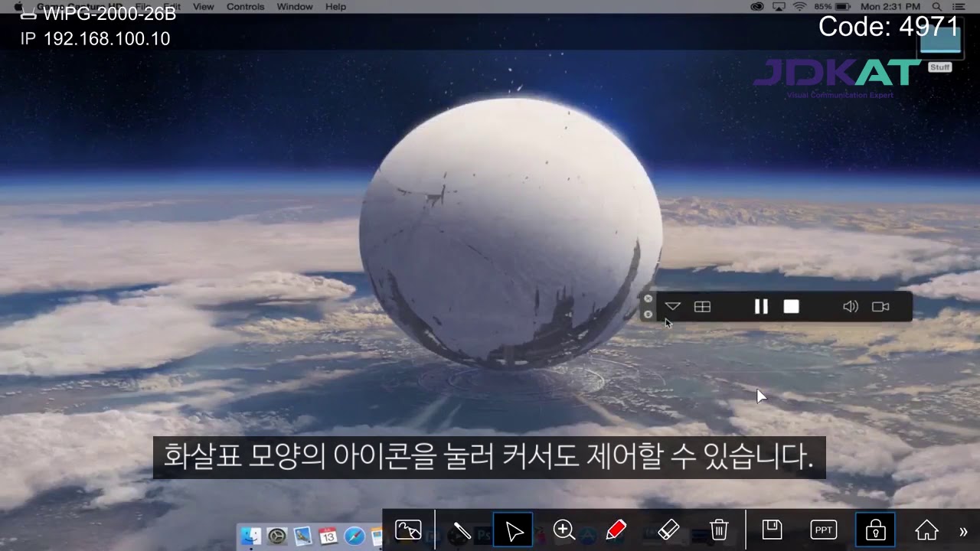Toggle the speaker audio icon

click(x=850, y=307)
